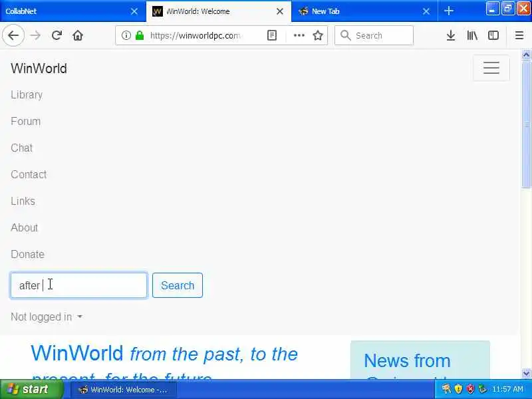Visit the Links nav item
This screenshot has width=532, height=399.
click(23, 201)
